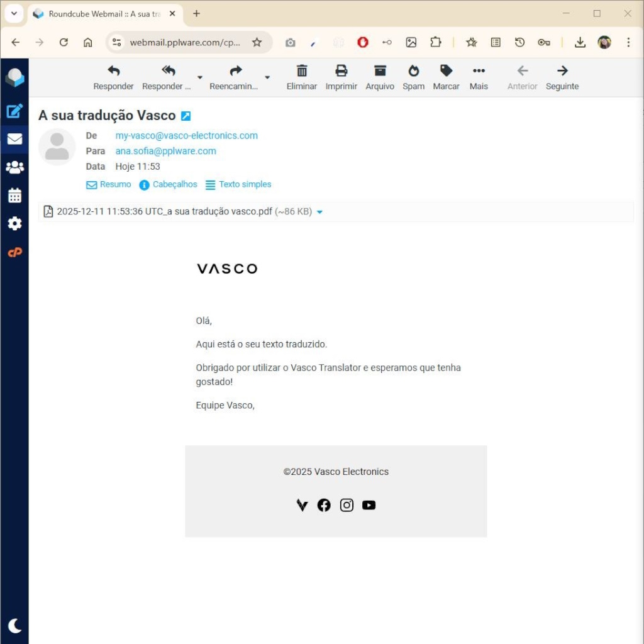The width and height of the screenshot is (644, 644).
Task: Delete the email with Eliminar
Action: coord(302,77)
